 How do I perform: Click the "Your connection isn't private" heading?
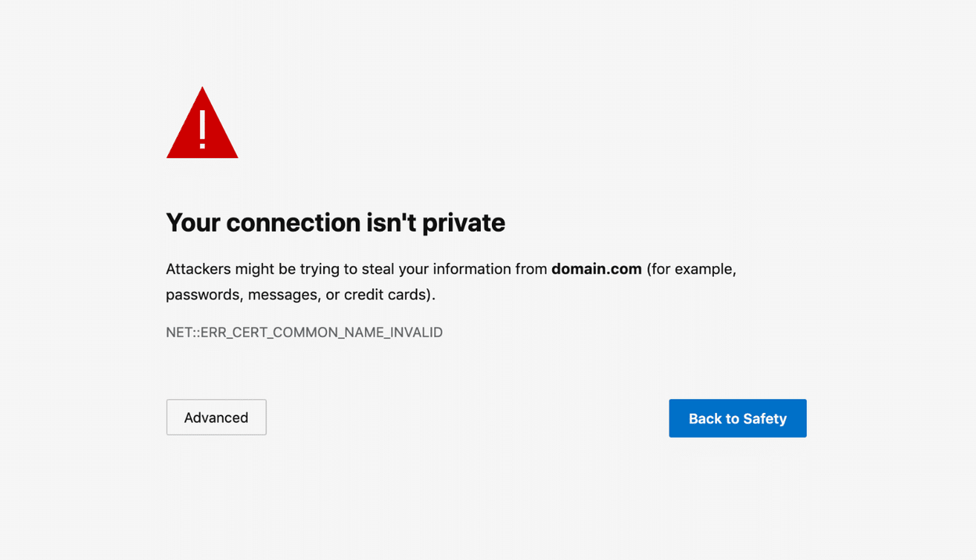335,223
